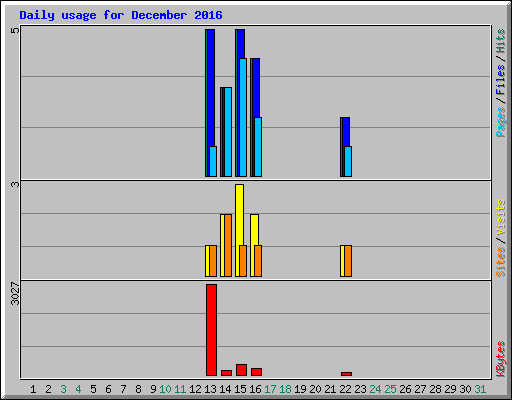Click the chart title 'Daily usage for December 2016'
The image size is (512, 400).
coord(121,15)
